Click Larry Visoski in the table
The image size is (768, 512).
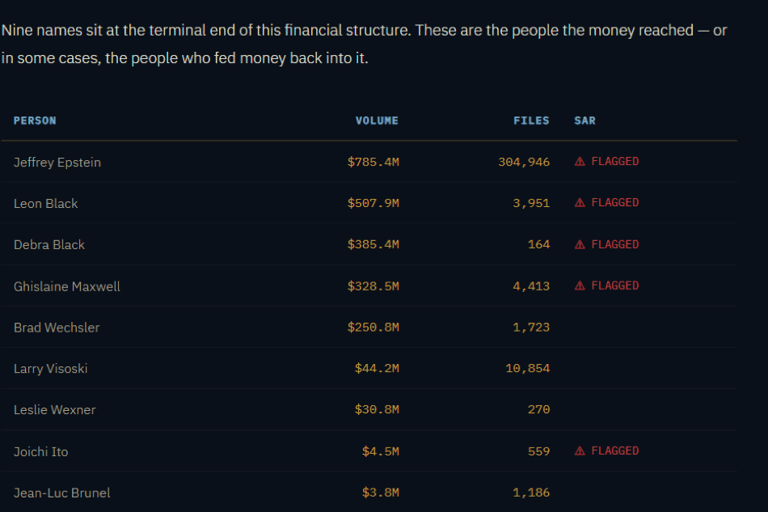pyautogui.click(x=51, y=369)
